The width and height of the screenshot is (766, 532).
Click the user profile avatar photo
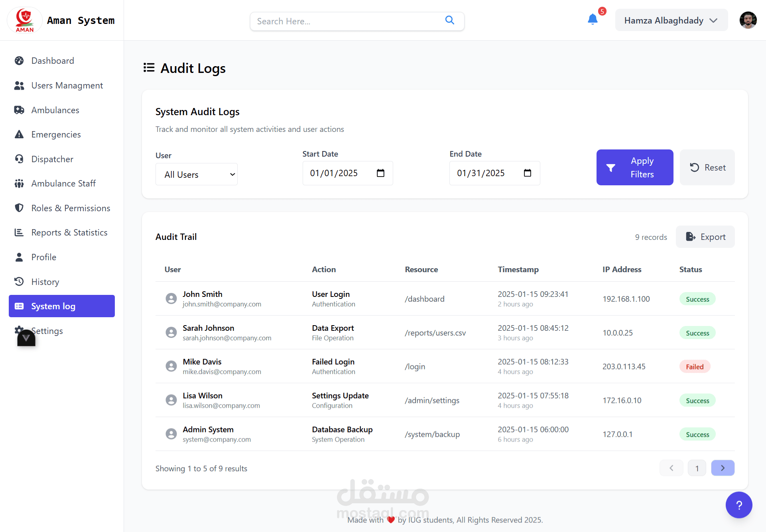pyautogui.click(x=748, y=20)
